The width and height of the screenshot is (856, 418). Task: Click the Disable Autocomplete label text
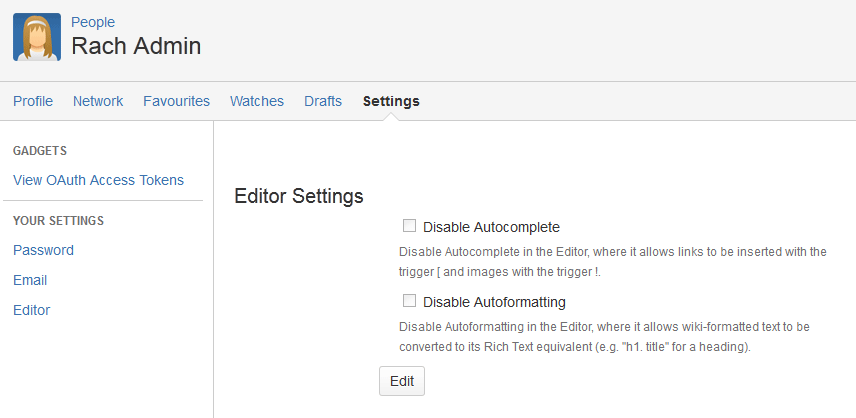point(491,227)
